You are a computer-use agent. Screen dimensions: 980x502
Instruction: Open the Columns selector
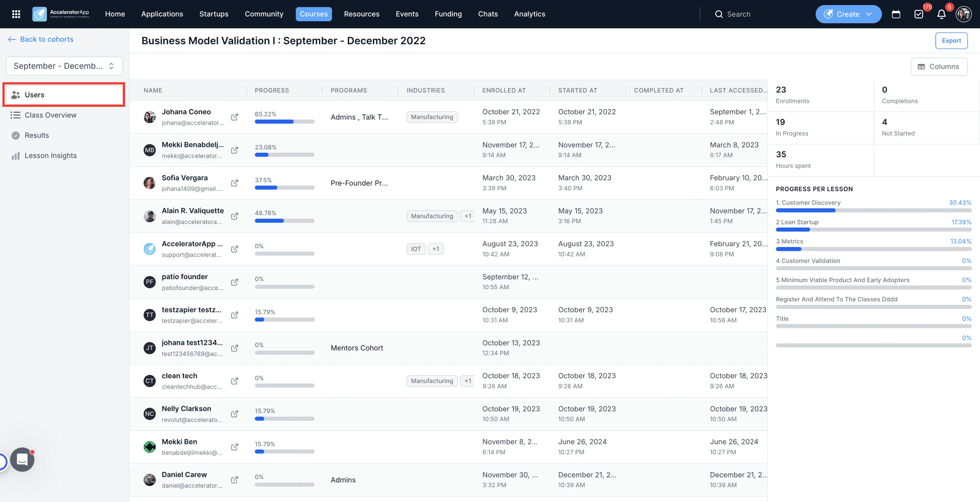(939, 67)
